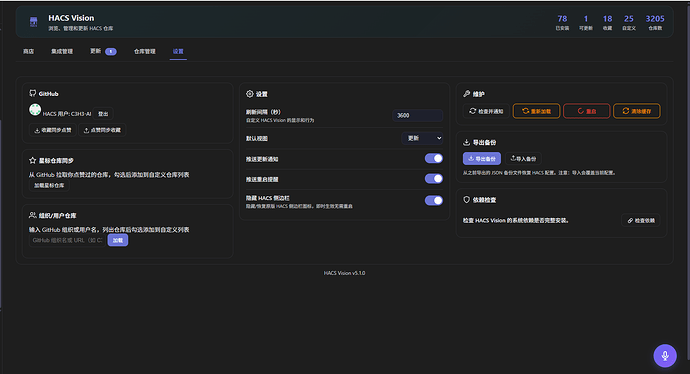This screenshot has width=690, height=374.
Task: Click 检查并通知 check and notify button
Action: 486,111
